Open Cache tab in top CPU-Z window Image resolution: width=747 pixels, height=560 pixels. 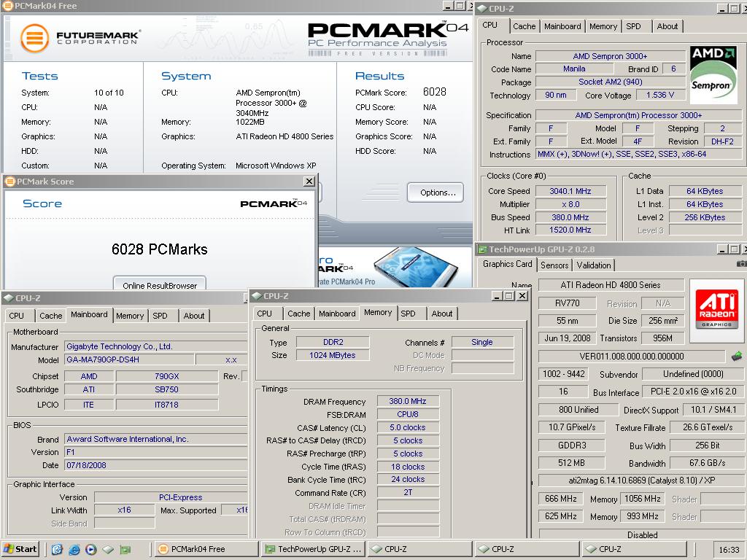(524, 26)
